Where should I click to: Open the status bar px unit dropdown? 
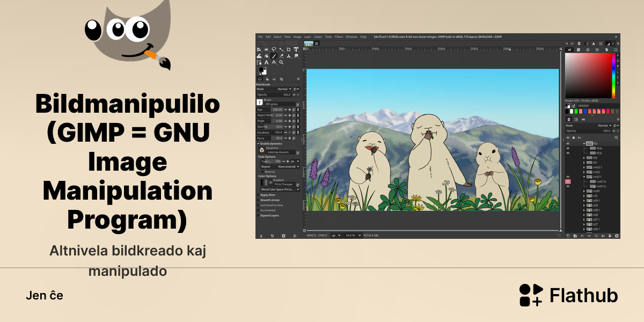click(x=336, y=235)
